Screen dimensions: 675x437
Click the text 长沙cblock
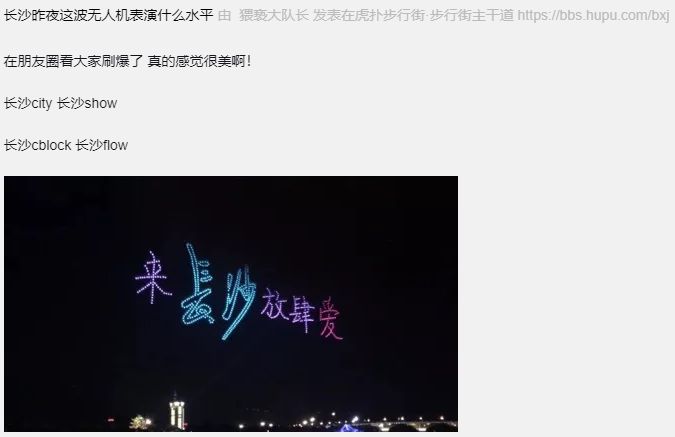(37, 145)
